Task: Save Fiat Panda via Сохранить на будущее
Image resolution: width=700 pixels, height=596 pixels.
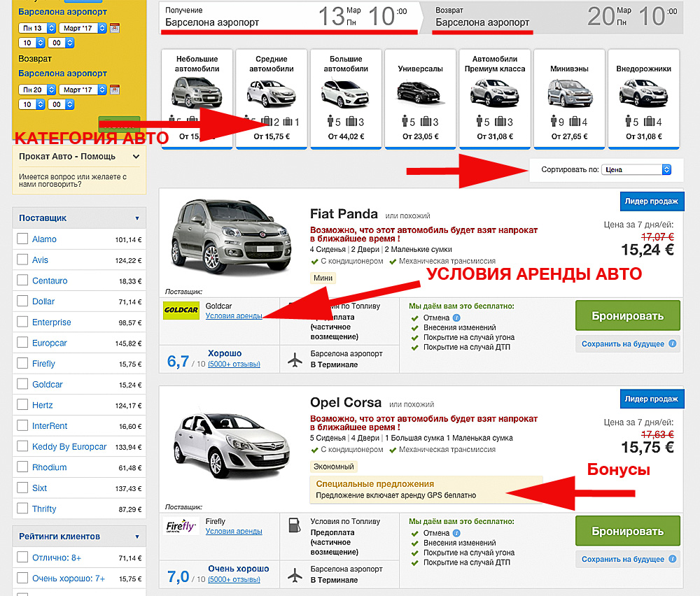Action: pyautogui.click(x=628, y=343)
